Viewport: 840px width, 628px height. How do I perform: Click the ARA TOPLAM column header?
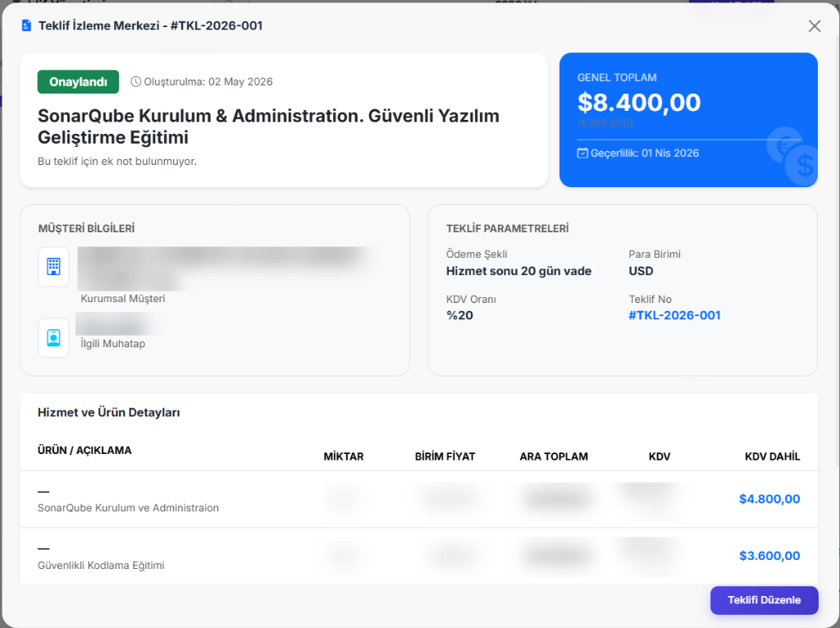click(554, 456)
